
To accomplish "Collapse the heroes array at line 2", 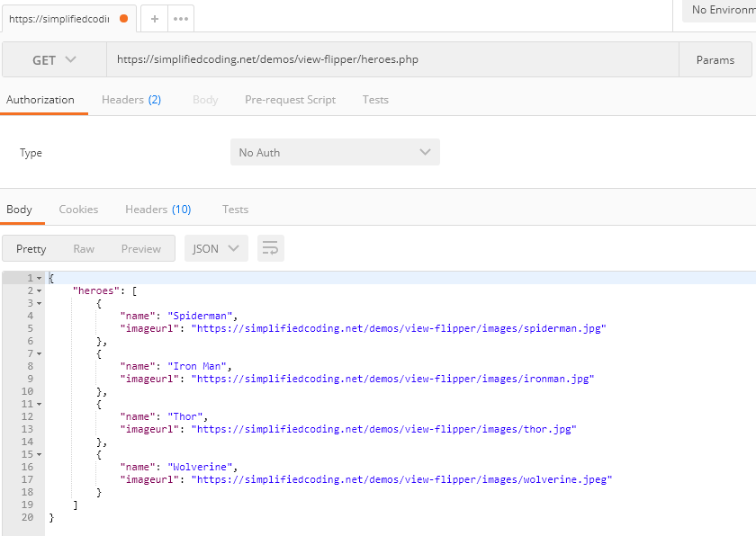I will click(x=39, y=290).
